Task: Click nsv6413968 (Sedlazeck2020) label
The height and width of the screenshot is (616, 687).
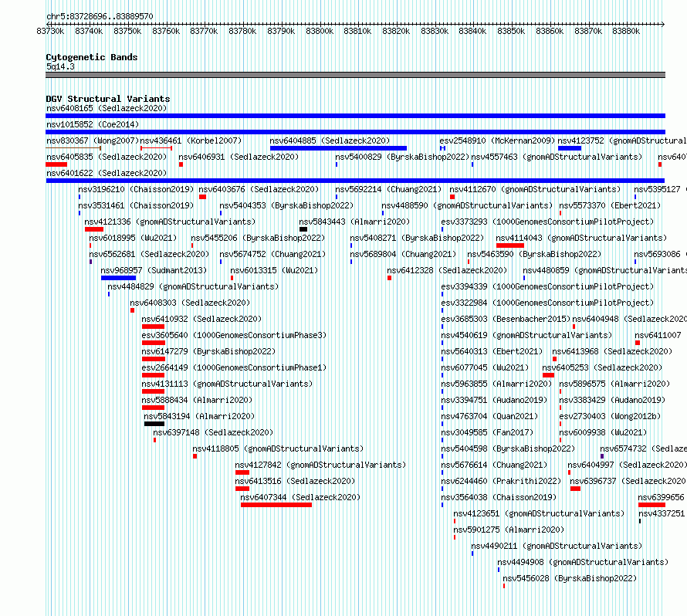Action: 611,351
